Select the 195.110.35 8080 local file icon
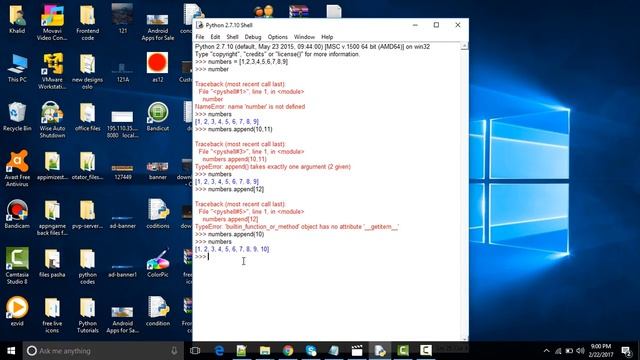Image resolution: width=640 pixels, height=360 pixels. [x=122, y=124]
